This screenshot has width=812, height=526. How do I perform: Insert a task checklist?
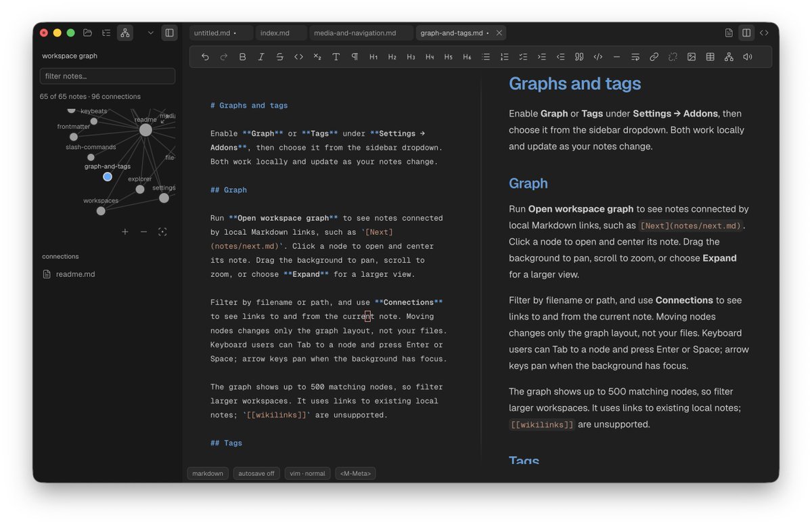point(523,57)
